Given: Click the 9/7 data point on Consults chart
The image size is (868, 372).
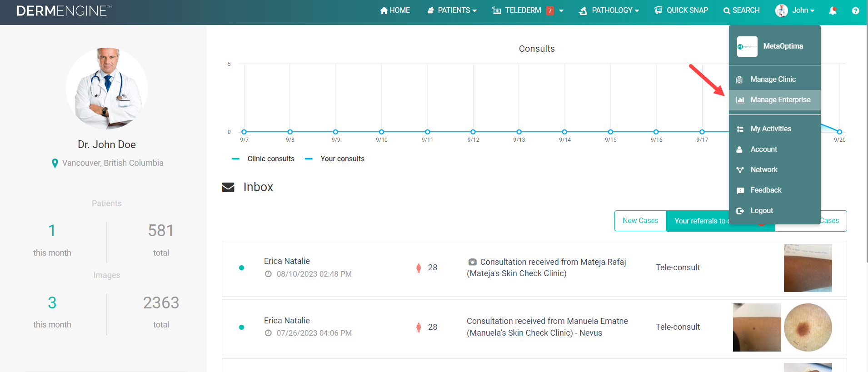Looking at the screenshot, I should point(244,132).
